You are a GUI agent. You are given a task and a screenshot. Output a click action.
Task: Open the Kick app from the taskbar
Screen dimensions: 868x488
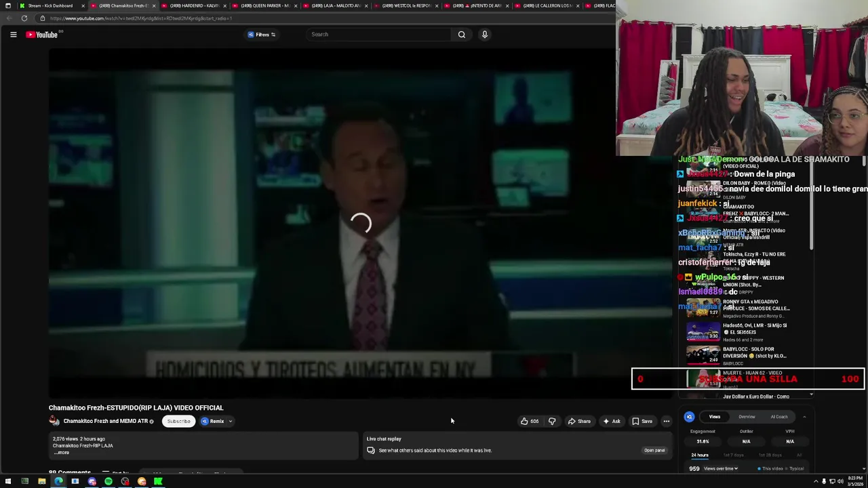pos(158,481)
